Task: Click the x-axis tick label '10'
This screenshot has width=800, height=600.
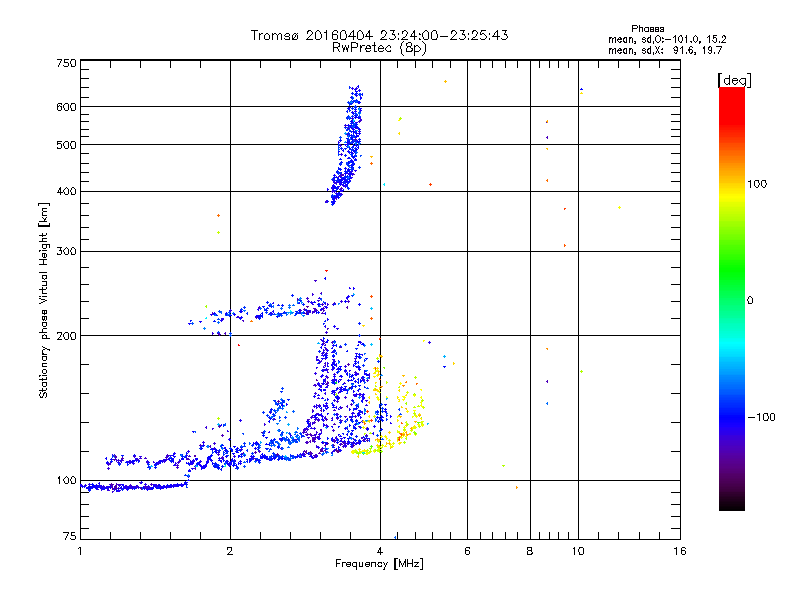Action: click(578, 551)
